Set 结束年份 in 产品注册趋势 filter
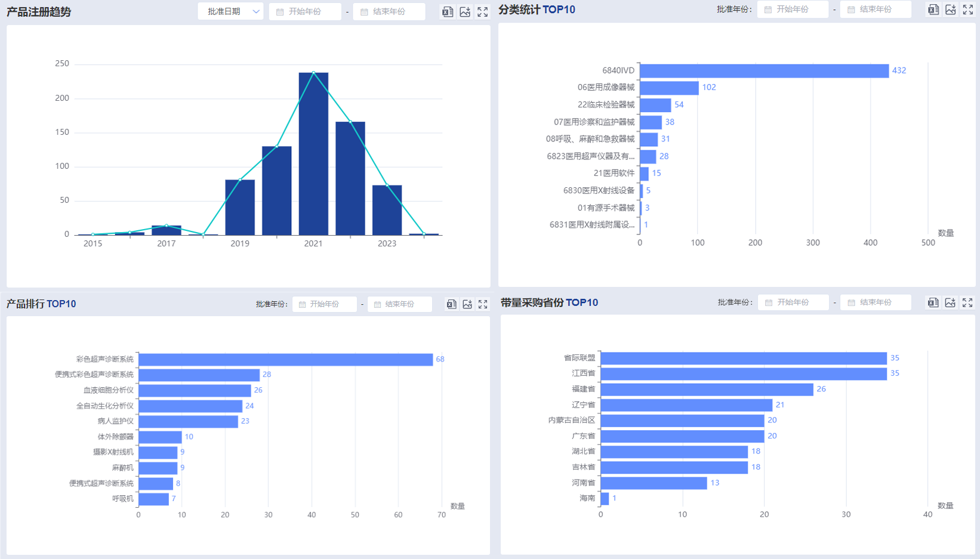This screenshot has width=980, height=559. (389, 11)
